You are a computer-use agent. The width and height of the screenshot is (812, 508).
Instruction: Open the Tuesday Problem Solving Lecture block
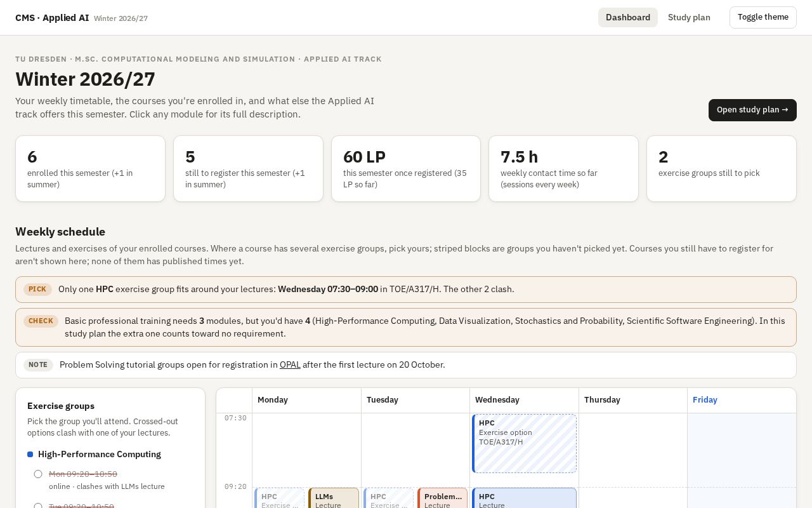click(442, 498)
